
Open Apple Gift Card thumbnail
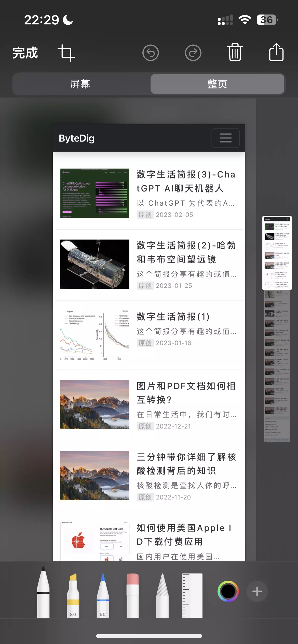tap(95, 541)
